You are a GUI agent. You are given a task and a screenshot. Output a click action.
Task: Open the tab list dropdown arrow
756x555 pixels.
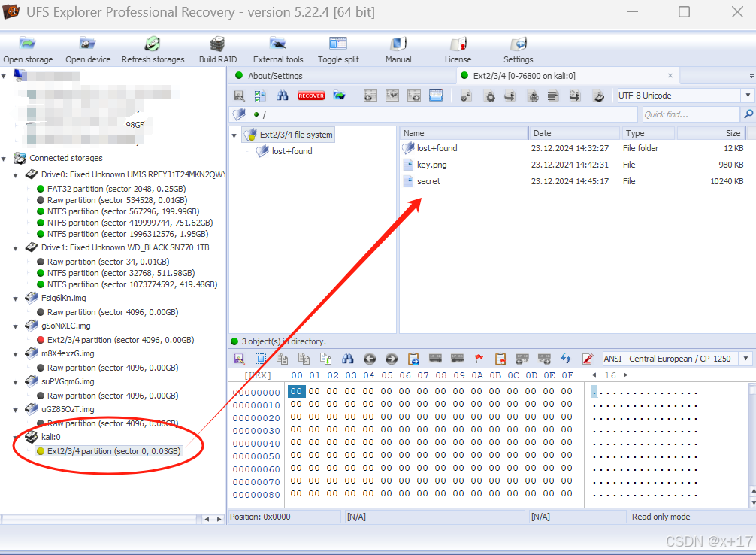click(751, 76)
